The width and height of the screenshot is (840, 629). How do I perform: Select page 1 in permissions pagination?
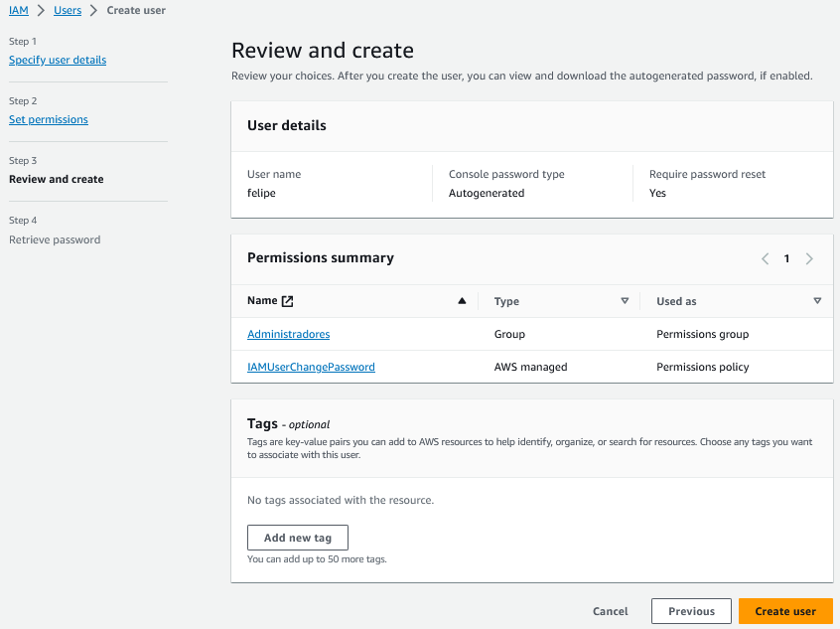pos(786,258)
